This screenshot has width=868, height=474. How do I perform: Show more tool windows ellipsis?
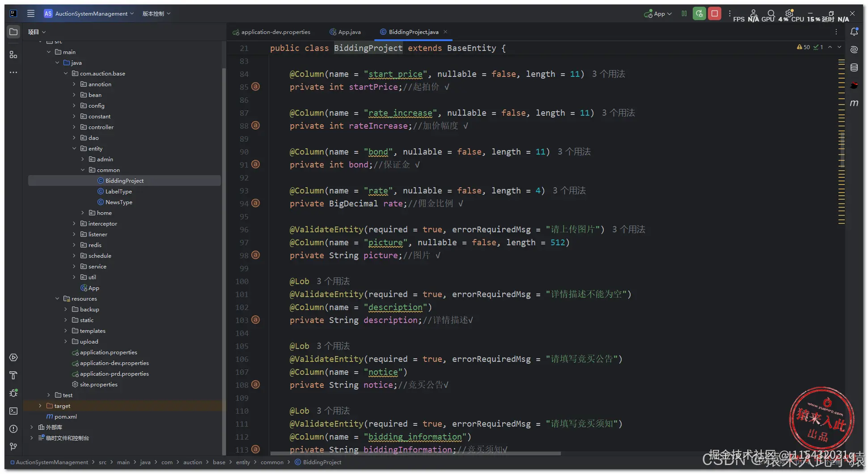13,72
